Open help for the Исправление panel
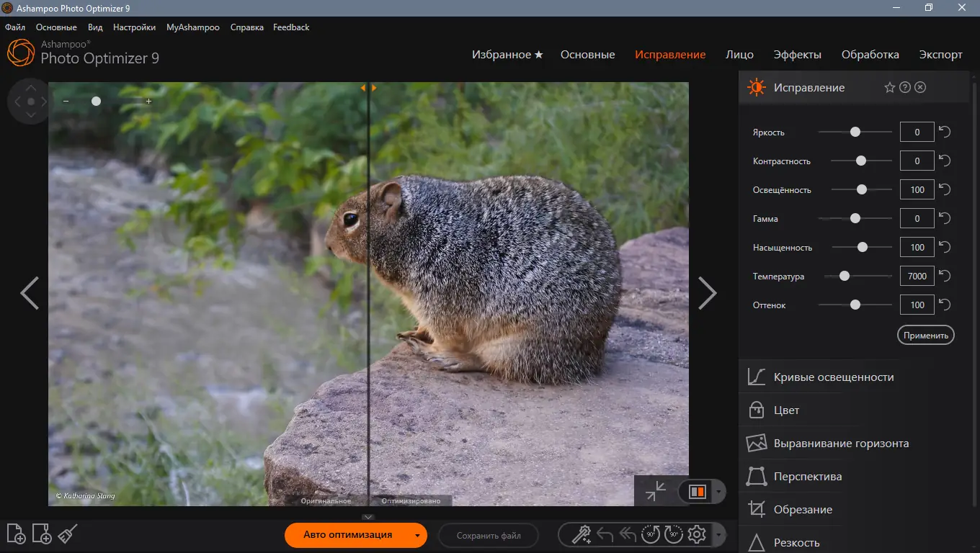 [905, 87]
